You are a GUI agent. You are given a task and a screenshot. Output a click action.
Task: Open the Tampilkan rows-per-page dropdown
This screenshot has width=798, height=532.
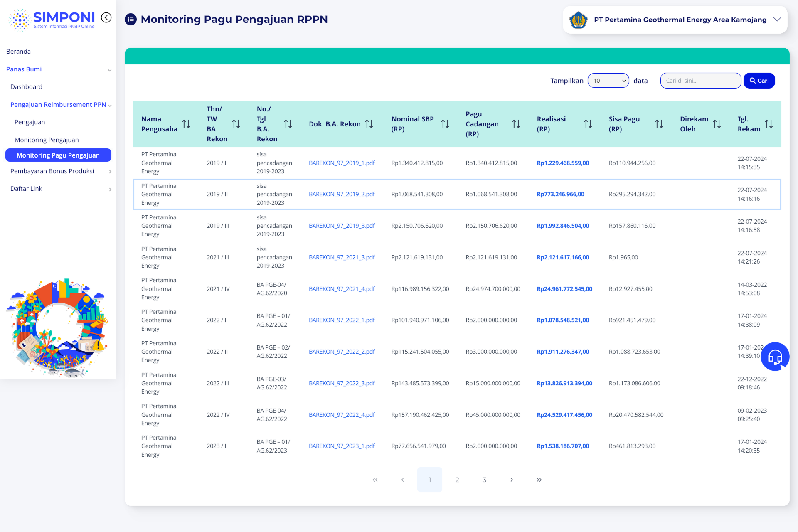click(x=608, y=81)
